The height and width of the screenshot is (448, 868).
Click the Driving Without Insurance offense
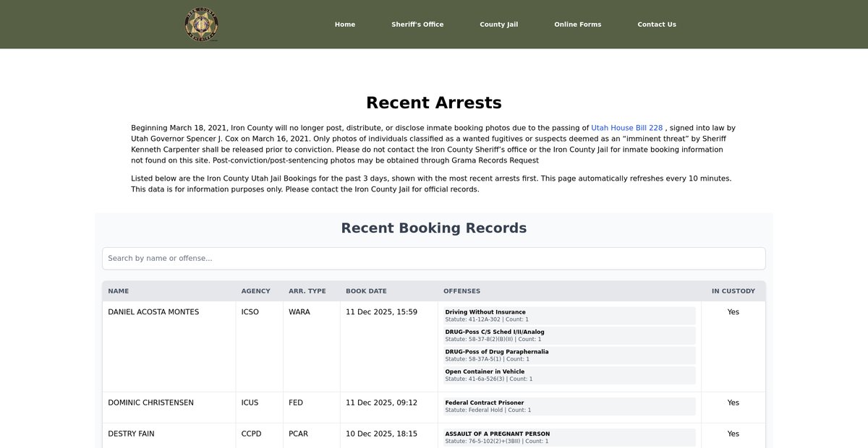click(569, 316)
